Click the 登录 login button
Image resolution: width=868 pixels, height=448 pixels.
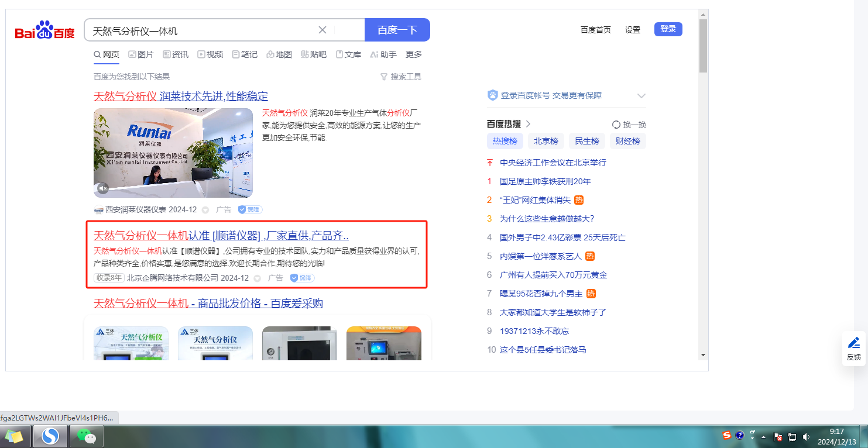pos(668,29)
